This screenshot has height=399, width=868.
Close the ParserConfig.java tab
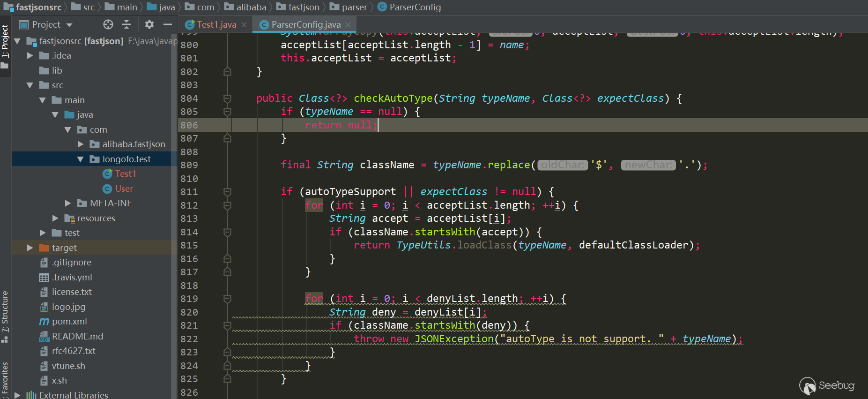coord(348,25)
